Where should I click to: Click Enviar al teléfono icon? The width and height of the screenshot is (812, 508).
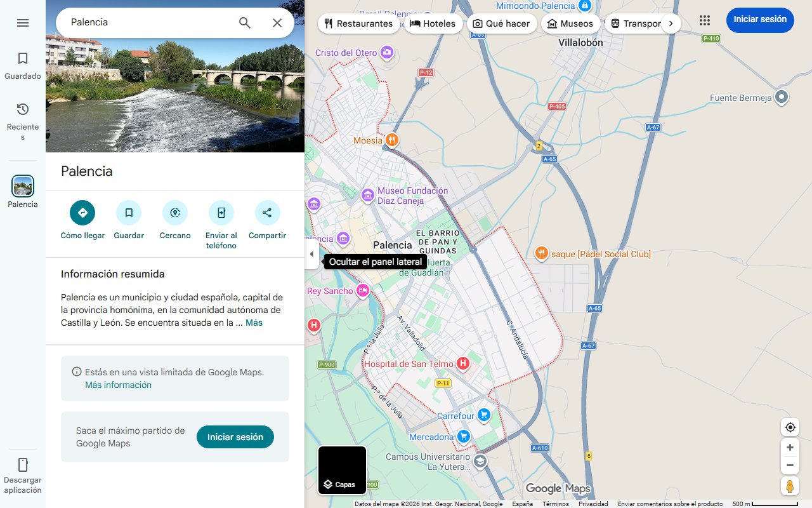[x=221, y=213]
